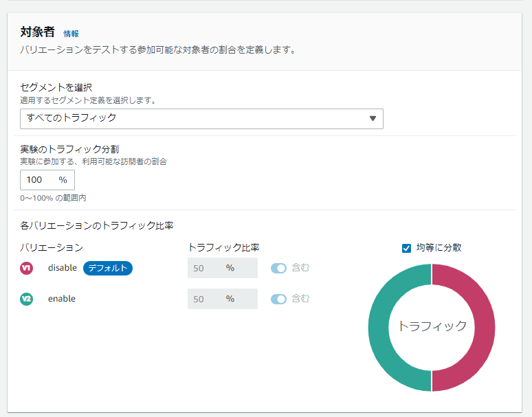Click the デフォルト badge on disable
Viewport: 532px width, 417px height.
pyautogui.click(x=108, y=268)
